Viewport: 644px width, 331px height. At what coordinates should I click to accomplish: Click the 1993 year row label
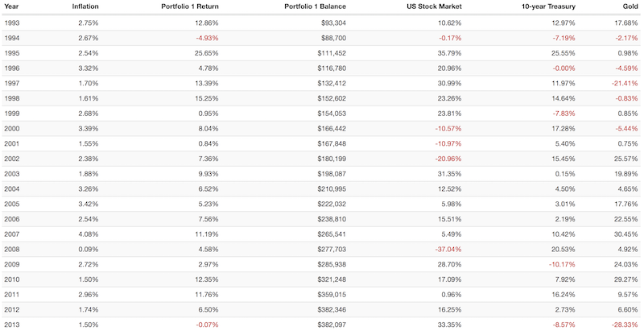tap(13, 23)
